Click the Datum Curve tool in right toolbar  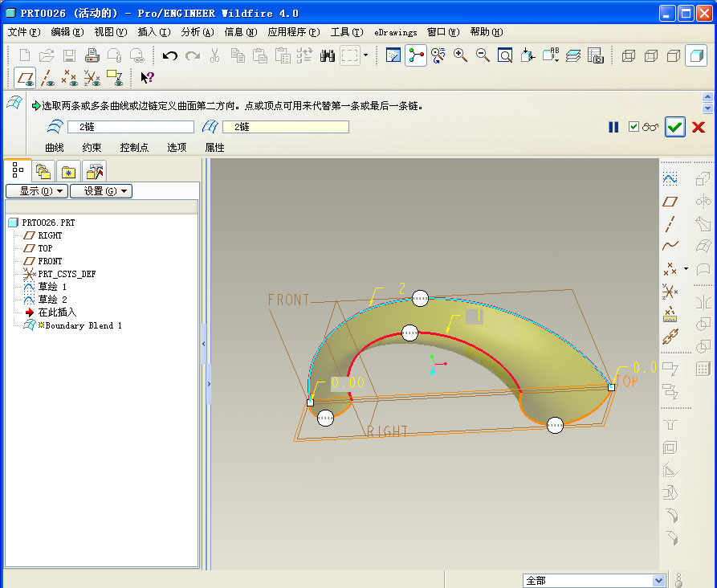(670, 246)
